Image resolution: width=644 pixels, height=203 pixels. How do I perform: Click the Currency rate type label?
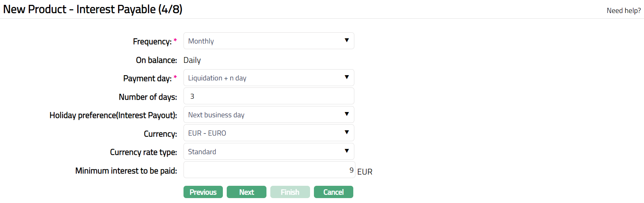click(143, 152)
